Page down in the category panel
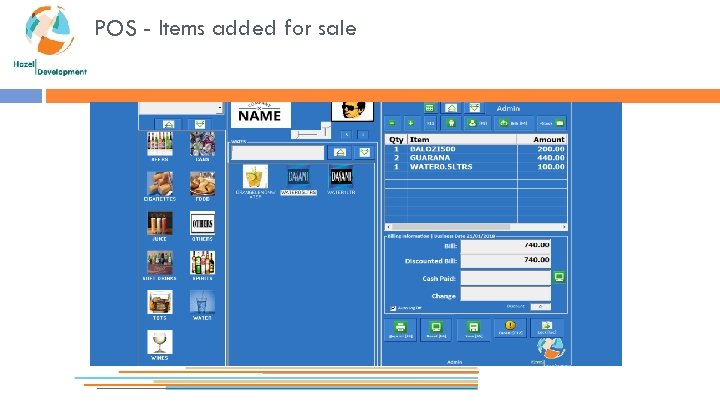The height and width of the screenshot is (405, 720). click(200, 124)
